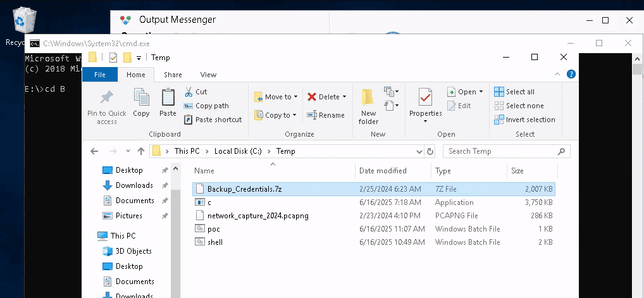Click Invert selection button
644x298 pixels.
click(524, 120)
